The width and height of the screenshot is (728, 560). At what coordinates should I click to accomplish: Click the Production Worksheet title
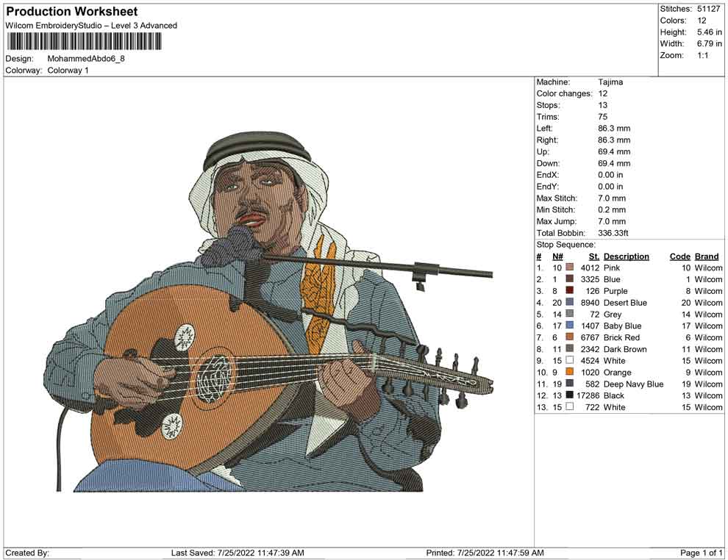tap(72, 12)
